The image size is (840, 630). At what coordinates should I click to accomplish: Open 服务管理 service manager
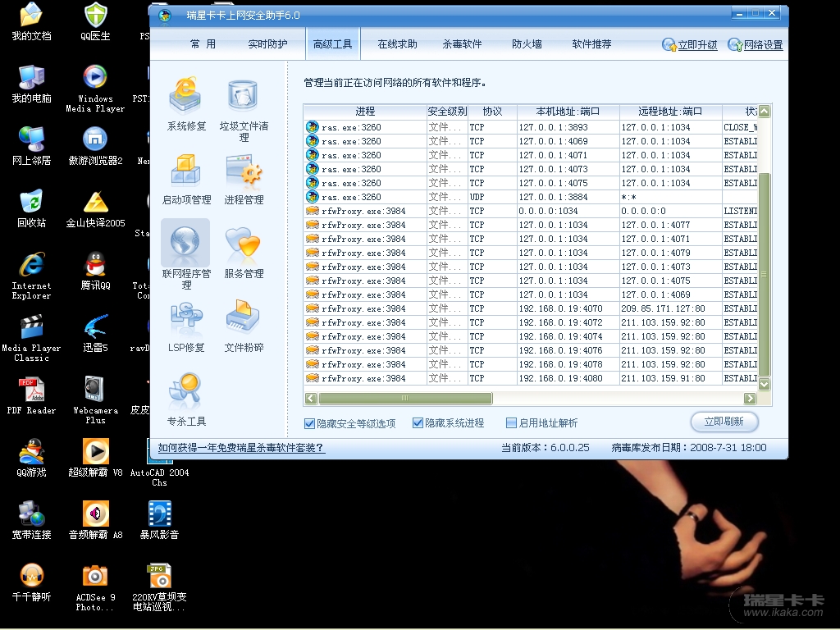click(244, 253)
